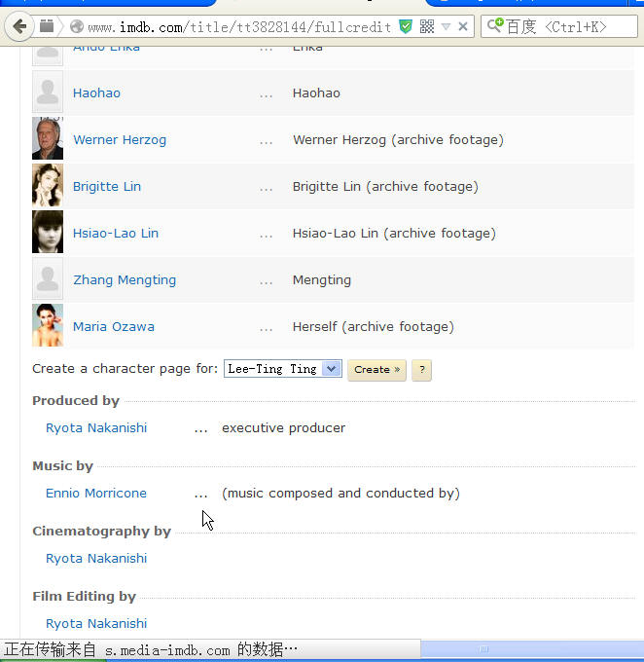This screenshot has width=644, height=662.
Task: Click Brigitte Lin's photo thumbnail
Action: [48, 185]
